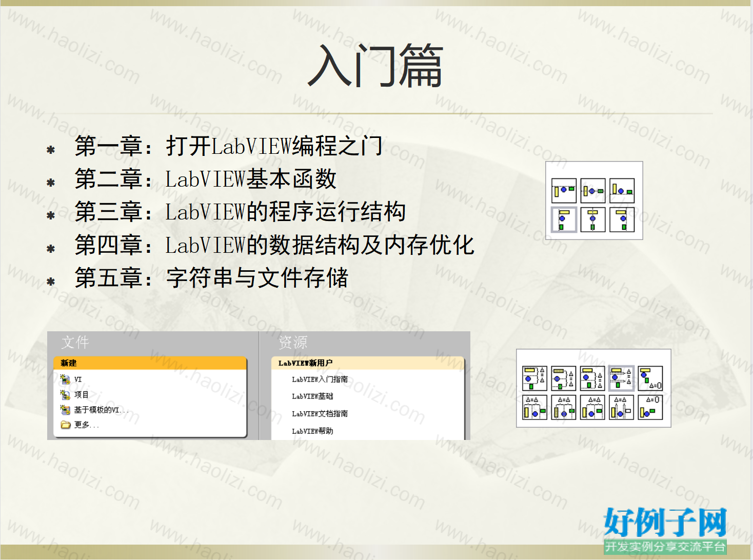
Task: Pick the horizontal compress icon
Action: (x=650, y=407)
